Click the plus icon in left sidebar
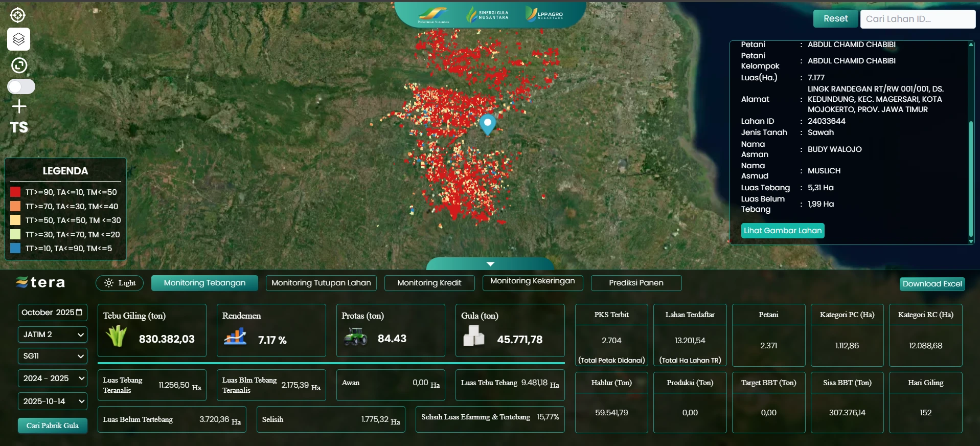980x446 pixels. pyautogui.click(x=19, y=106)
